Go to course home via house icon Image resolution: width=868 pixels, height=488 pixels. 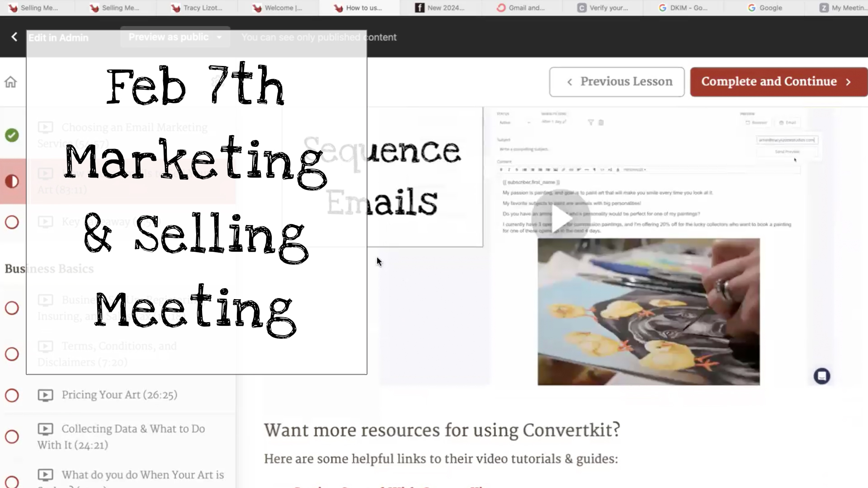click(x=10, y=82)
